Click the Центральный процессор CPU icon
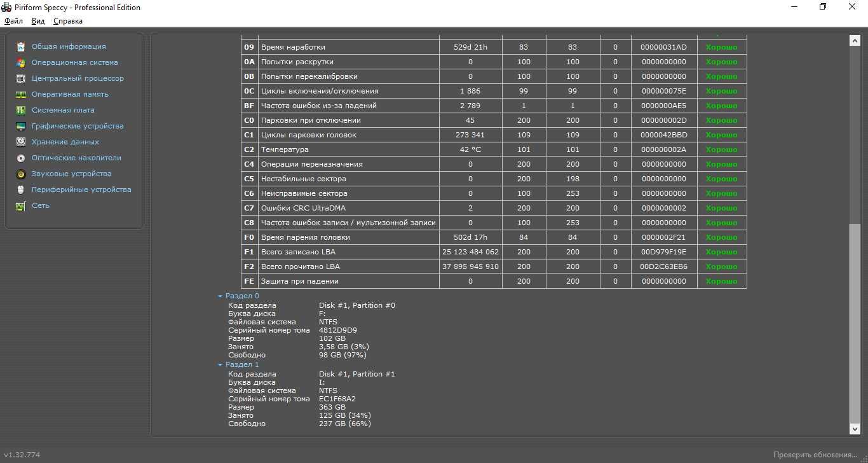 click(x=21, y=78)
